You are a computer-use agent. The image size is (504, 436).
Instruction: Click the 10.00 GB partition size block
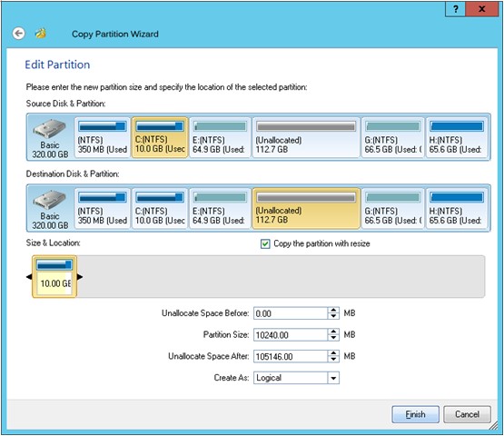(54, 277)
